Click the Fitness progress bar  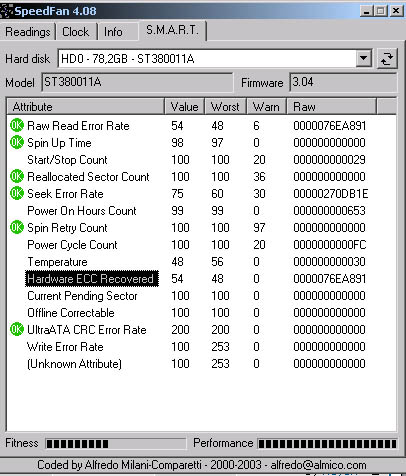(115, 444)
